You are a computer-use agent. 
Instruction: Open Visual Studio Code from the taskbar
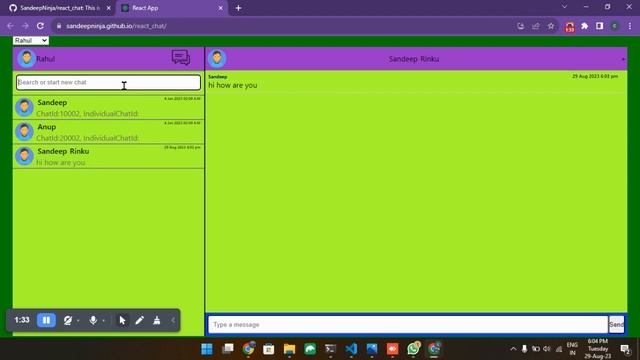click(351, 349)
